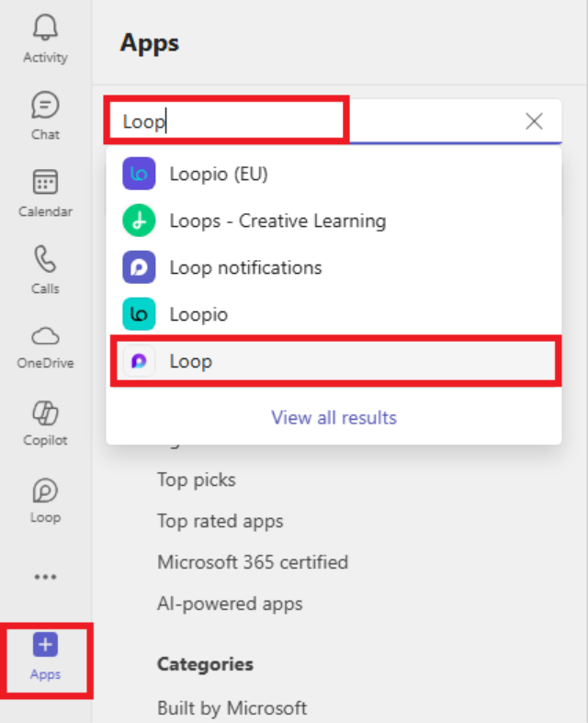Open Top rated apps list

click(x=220, y=522)
